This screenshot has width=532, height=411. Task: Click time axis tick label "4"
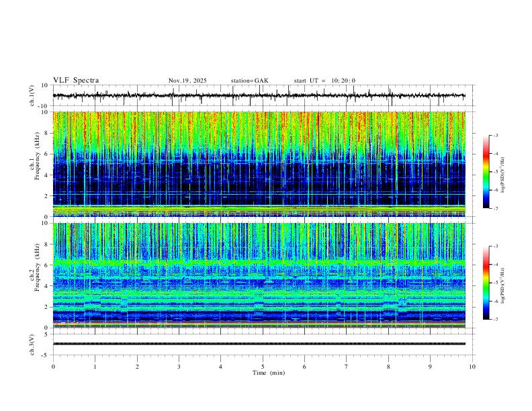pos(221,367)
